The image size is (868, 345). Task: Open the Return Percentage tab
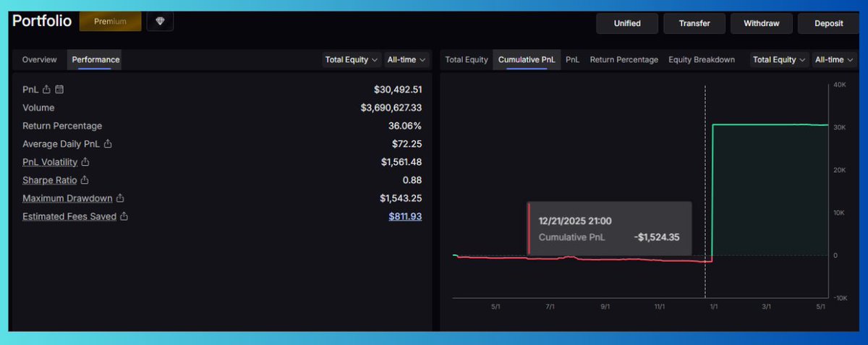coord(624,60)
